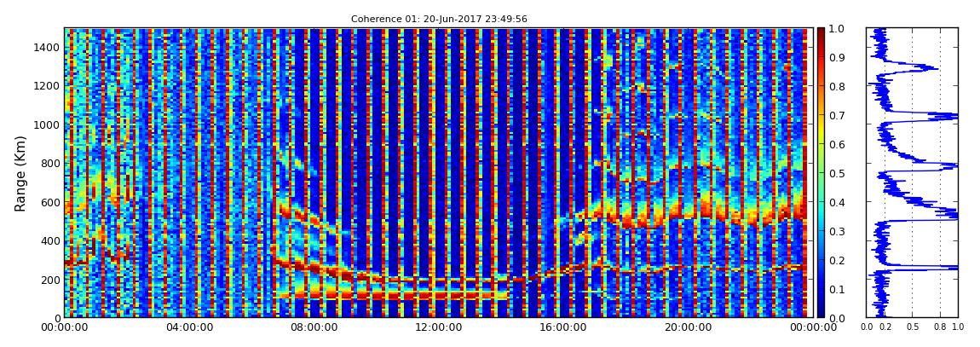
Task: Click the 08:00:00 time axis label
Action: click(x=312, y=327)
